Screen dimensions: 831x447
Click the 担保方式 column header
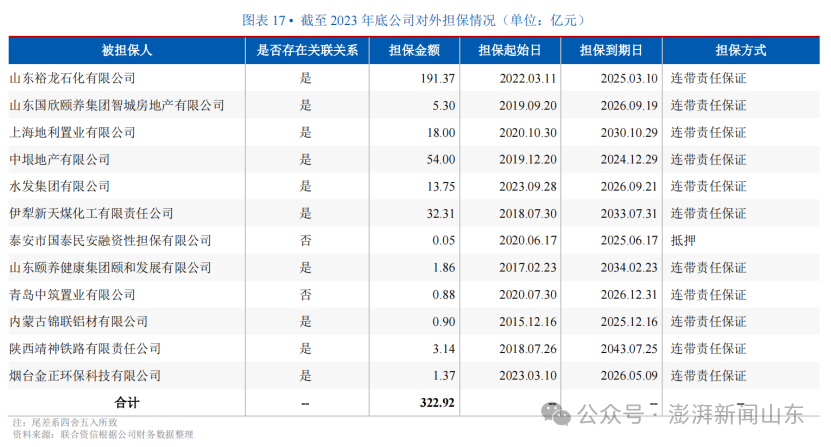point(741,50)
